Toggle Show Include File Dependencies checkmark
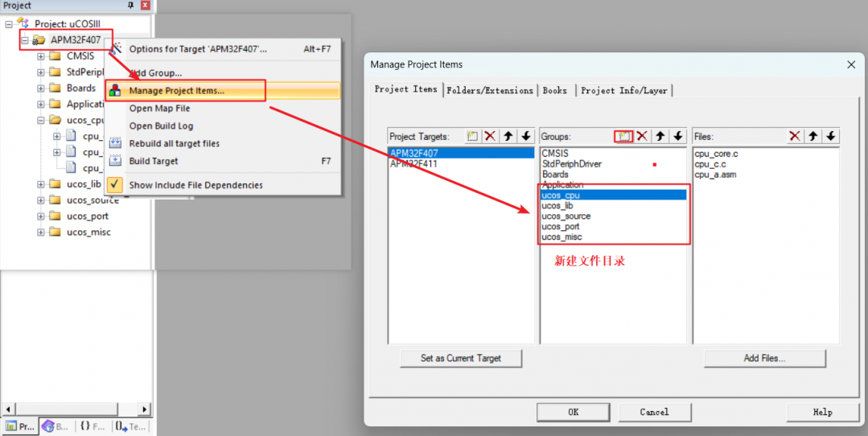The width and height of the screenshot is (868, 436). coord(114,185)
